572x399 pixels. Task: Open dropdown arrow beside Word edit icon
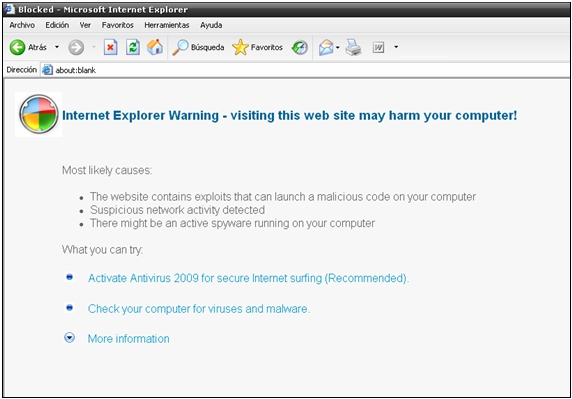click(396, 47)
